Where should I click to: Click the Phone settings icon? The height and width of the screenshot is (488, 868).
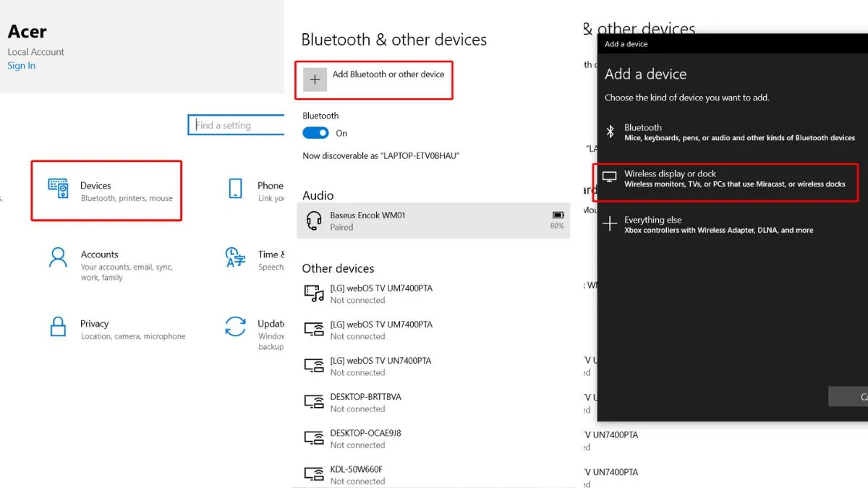point(235,189)
